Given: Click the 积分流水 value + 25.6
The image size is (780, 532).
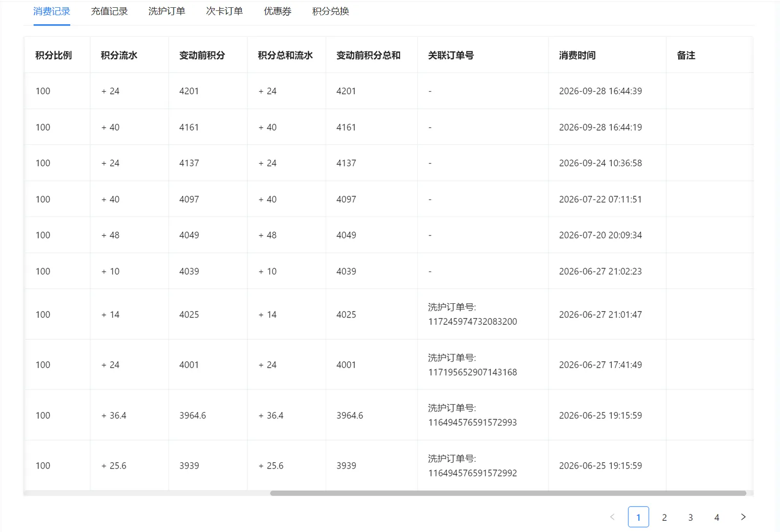Looking at the screenshot, I should coord(114,466).
